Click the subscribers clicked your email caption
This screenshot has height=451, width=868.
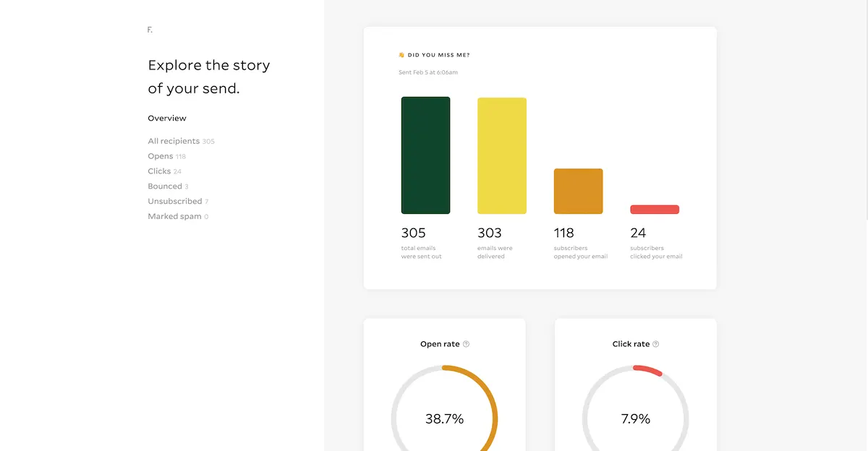click(x=656, y=252)
